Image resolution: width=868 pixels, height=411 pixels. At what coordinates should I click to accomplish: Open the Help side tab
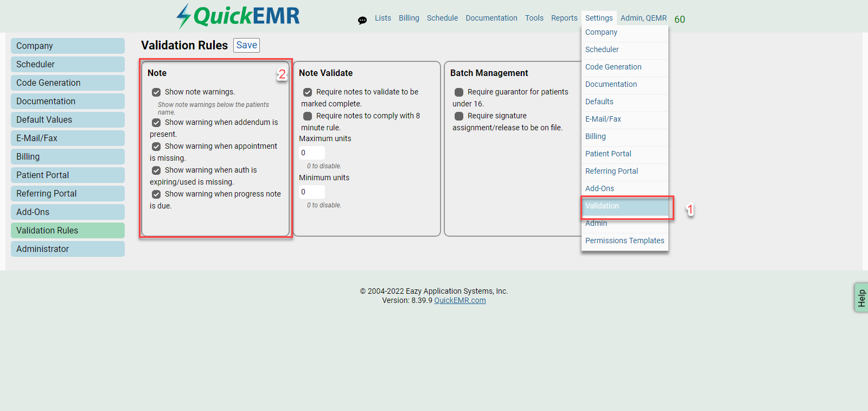click(x=861, y=298)
